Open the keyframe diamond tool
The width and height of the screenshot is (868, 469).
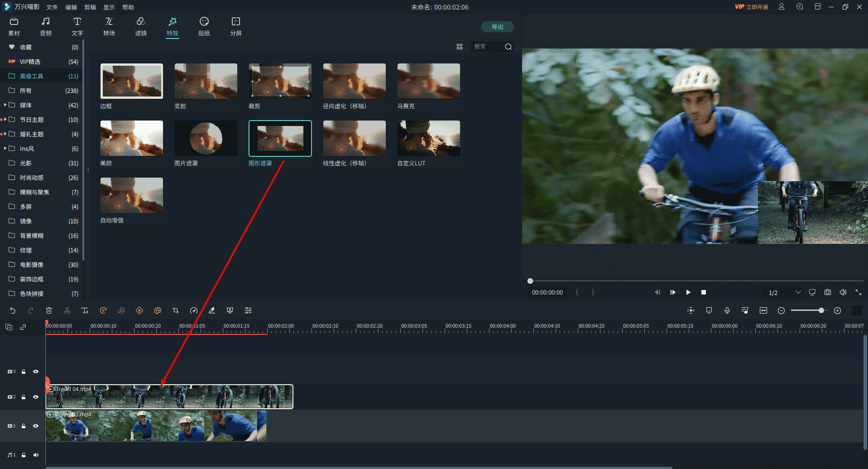click(139, 310)
